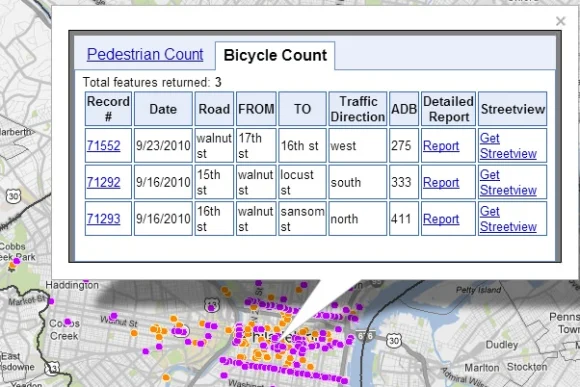Open Report for 16th st record 71293
The height and width of the screenshot is (387, 580).
(441, 219)
